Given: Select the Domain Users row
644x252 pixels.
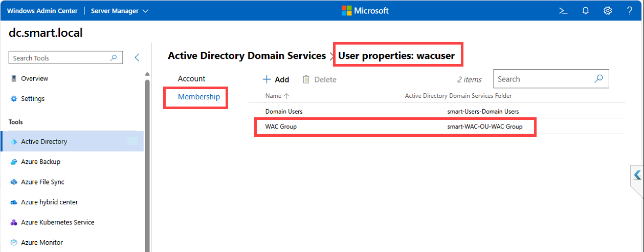Looking at the screenshot, I should point(437,111).
